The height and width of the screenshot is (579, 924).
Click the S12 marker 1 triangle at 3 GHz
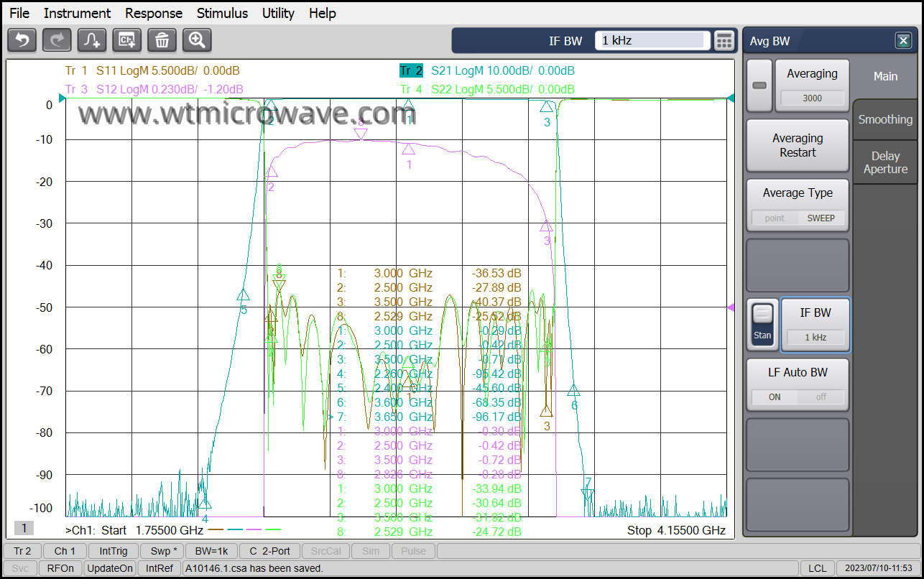coord(408,149)
